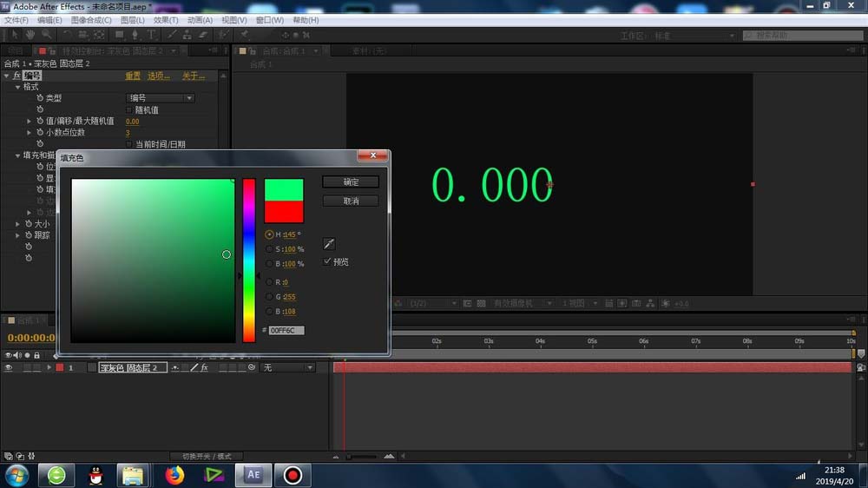Screen dimensions: 868x488
Task: Enable the 随机值 checkbox
Action: click(129, 110)
